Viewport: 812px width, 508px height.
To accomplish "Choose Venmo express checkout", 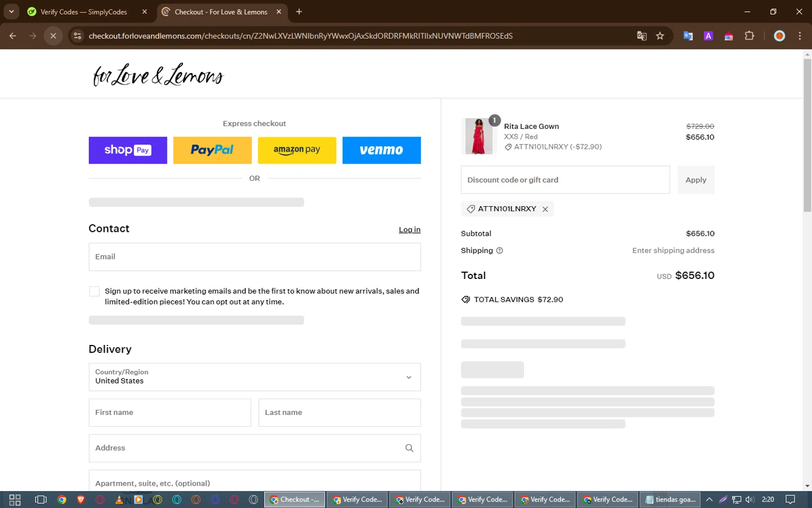I will pos(382,150).
